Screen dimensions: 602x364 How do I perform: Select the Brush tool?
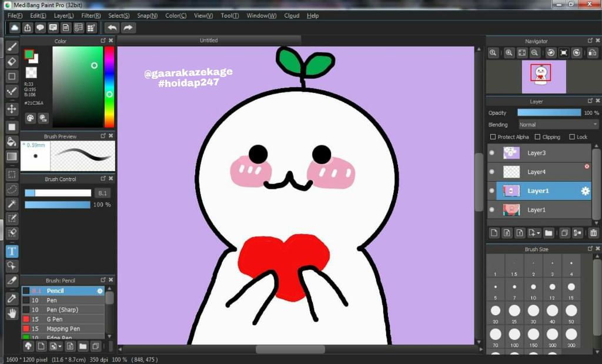tap(12, 47)
